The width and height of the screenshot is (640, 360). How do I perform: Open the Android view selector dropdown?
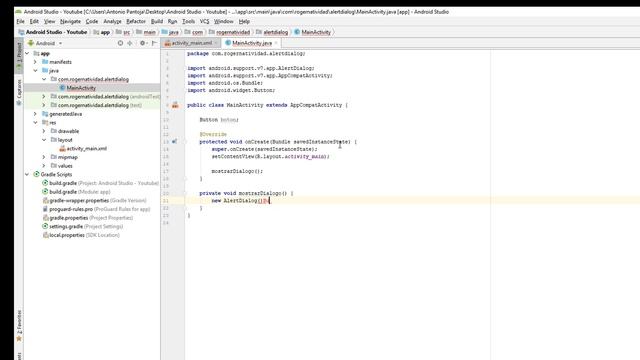tap(45, 43)
